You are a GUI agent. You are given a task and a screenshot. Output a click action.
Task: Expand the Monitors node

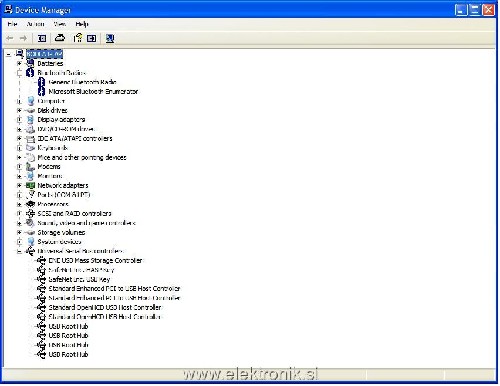pos(19,176)
